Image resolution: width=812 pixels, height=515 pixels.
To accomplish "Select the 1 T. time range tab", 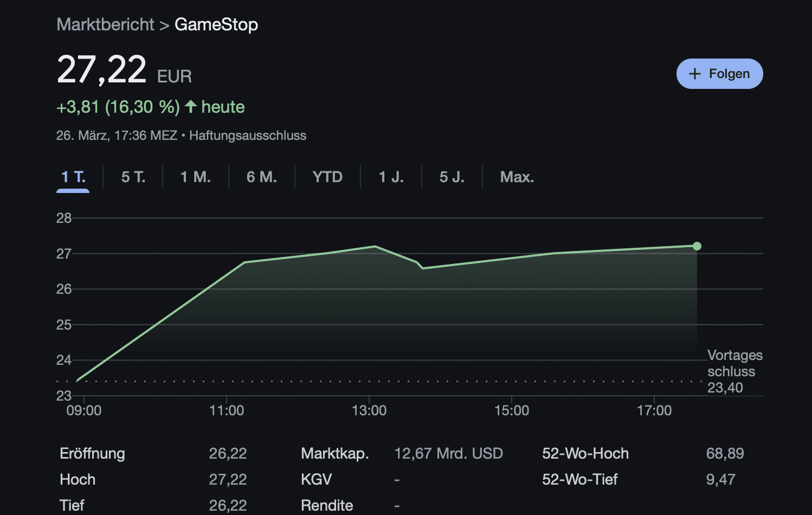I will (x=73, y=177).
